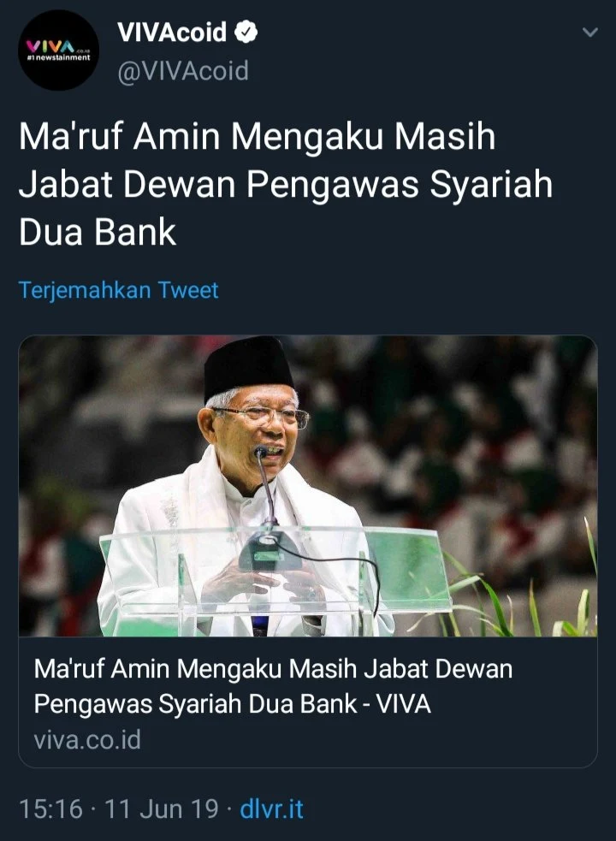
Task: Click the link card headline ending in VIVA
Action: [x=273, y=686]
